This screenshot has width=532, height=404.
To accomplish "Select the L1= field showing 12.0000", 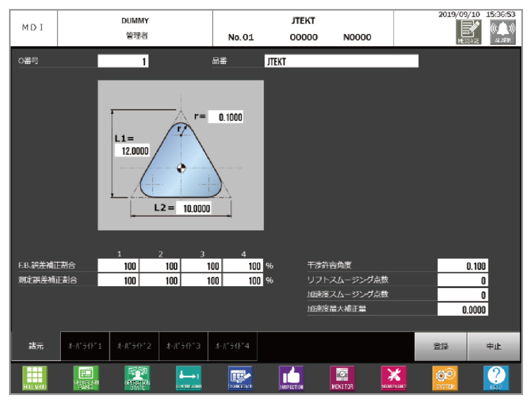I will point(133,150).
